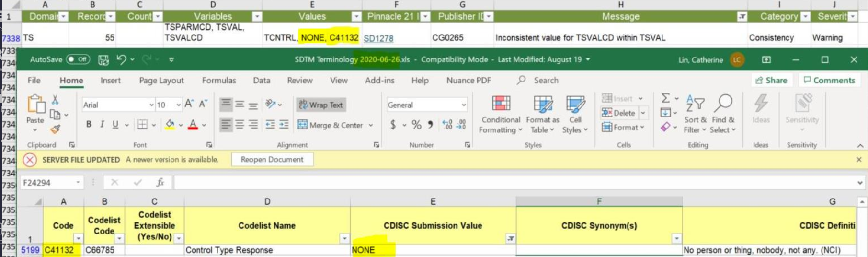868x257 pixels.
Task: Click the AutoSum sigma icon
Action: coord(666,98)
